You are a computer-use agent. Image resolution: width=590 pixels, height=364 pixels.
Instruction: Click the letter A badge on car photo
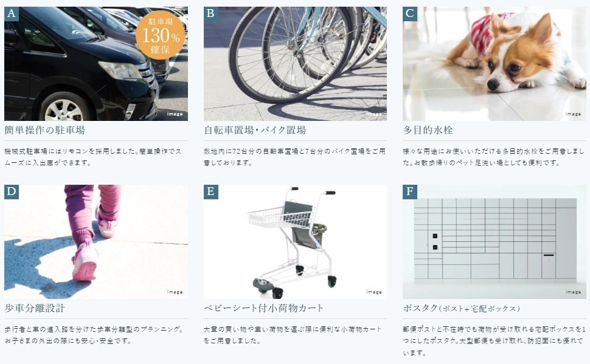coord(12,13)
